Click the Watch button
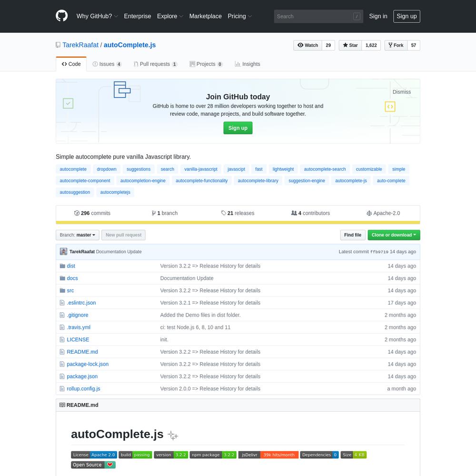This screenshot has width=476, height=476. click(308, 45)
